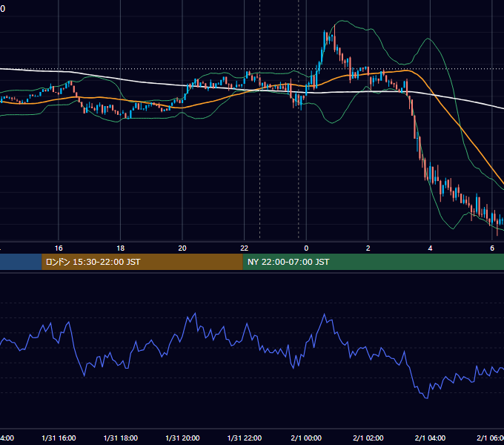Screen dimensions: 504x445
Task: Click the price peak candle after midnight
Action: 334,39
